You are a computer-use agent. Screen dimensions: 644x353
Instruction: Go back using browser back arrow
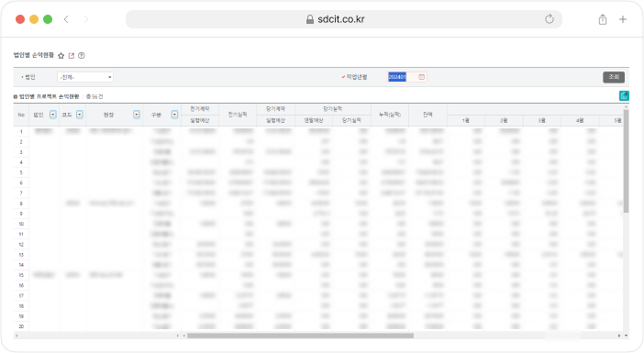click(66, 19)
